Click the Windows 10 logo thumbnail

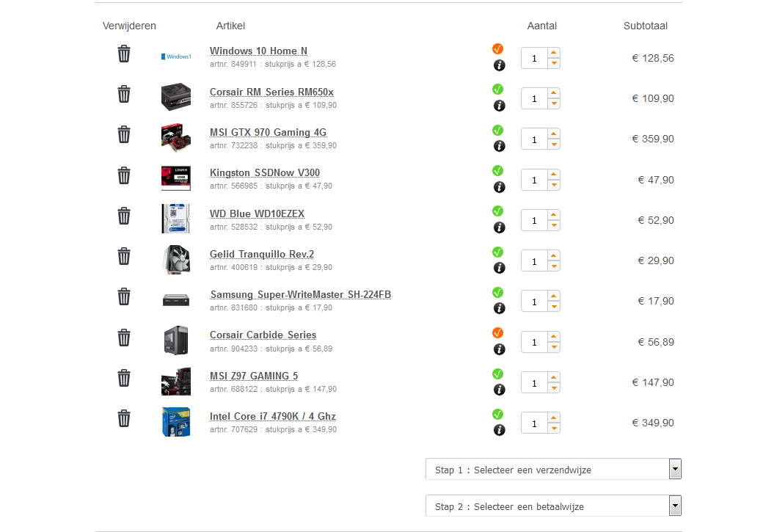pos(176,57)
